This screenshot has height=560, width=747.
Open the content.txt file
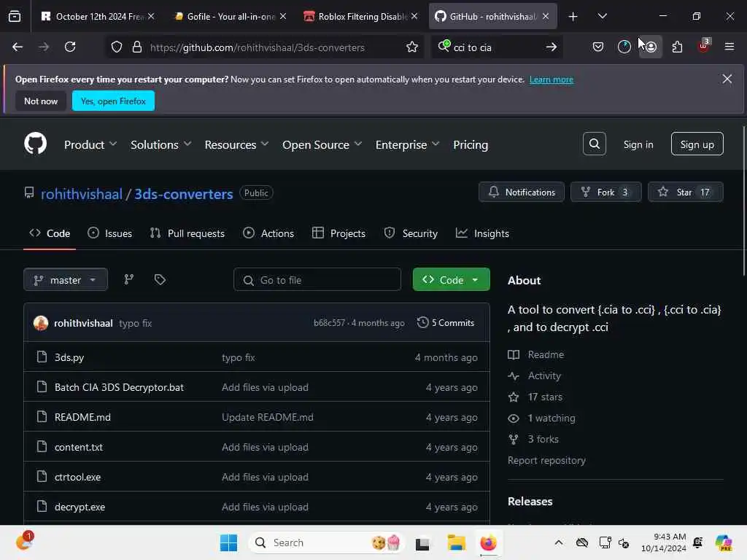79,447
